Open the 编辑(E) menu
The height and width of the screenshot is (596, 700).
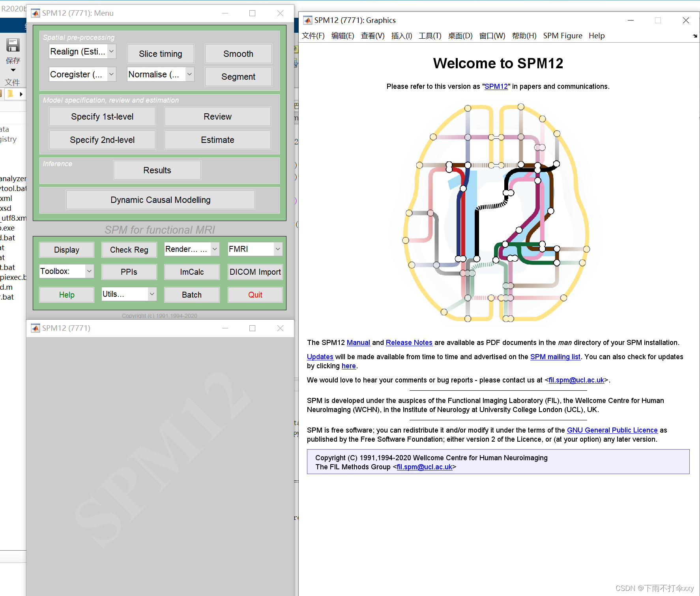click(343, 36)
